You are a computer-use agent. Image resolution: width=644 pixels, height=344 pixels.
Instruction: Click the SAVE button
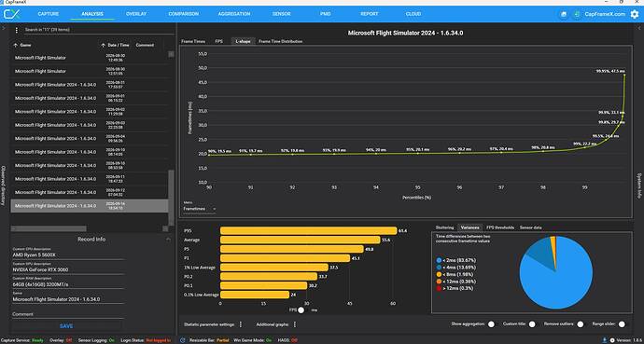coord(66,326)
